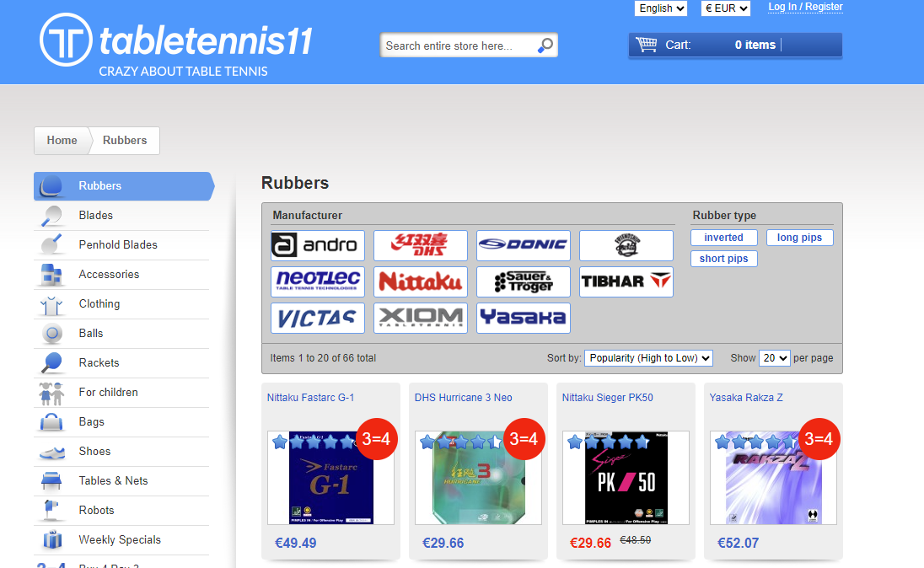
Task: Open Nittaku Sieger PK50 product link
Action: pyautogui.click(x=608, y=398)
